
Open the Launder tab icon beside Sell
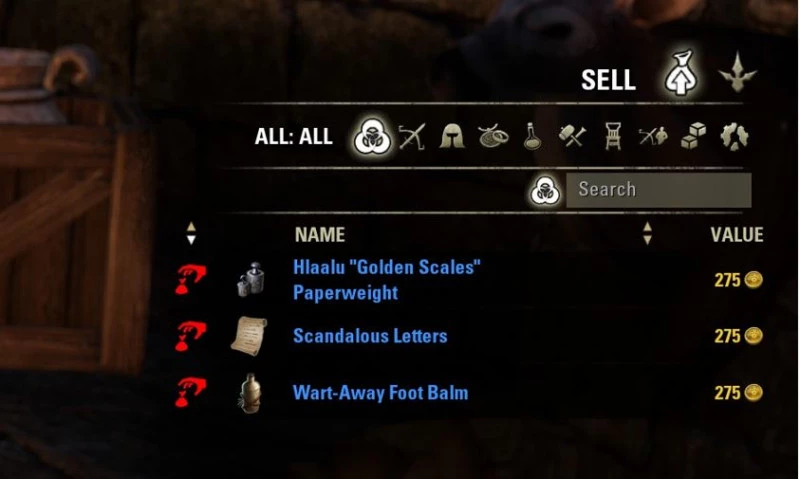pyautogui.click(x=737, y=72)
